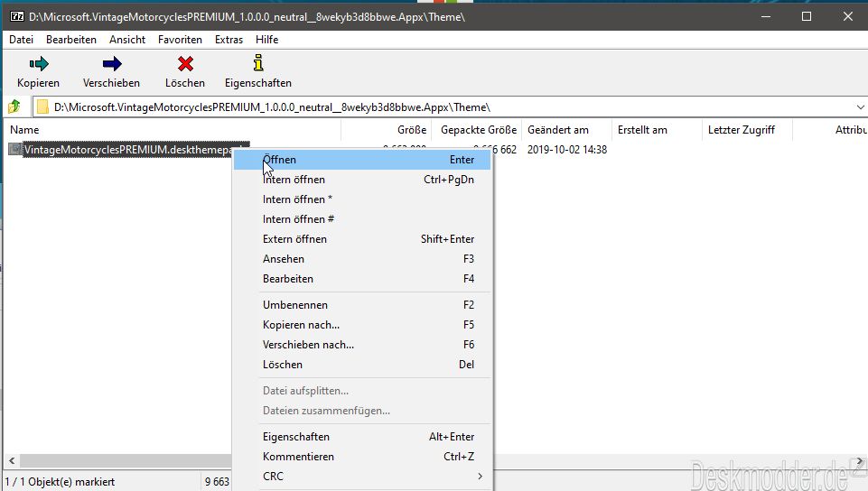Select Intern öffnen Ctrl+PgDn entry
The height and width of the screenshot is (491, 868).
(x=362, y=180)
